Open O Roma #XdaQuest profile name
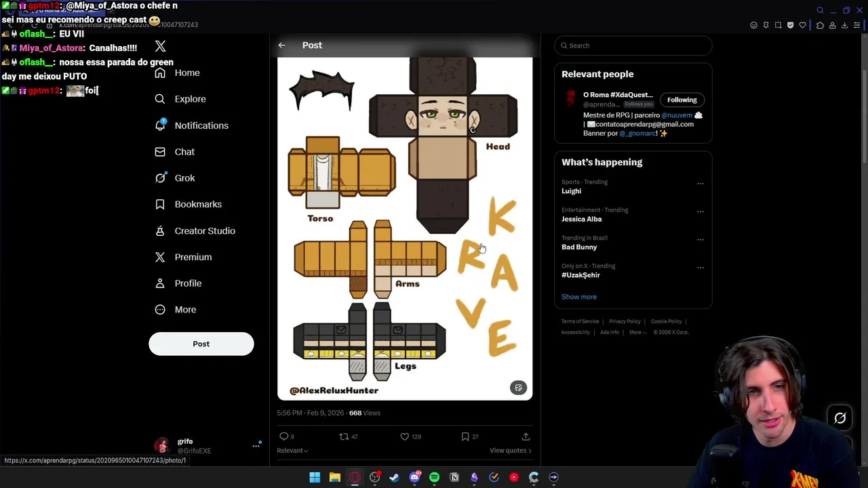 [x=618, y=95]
